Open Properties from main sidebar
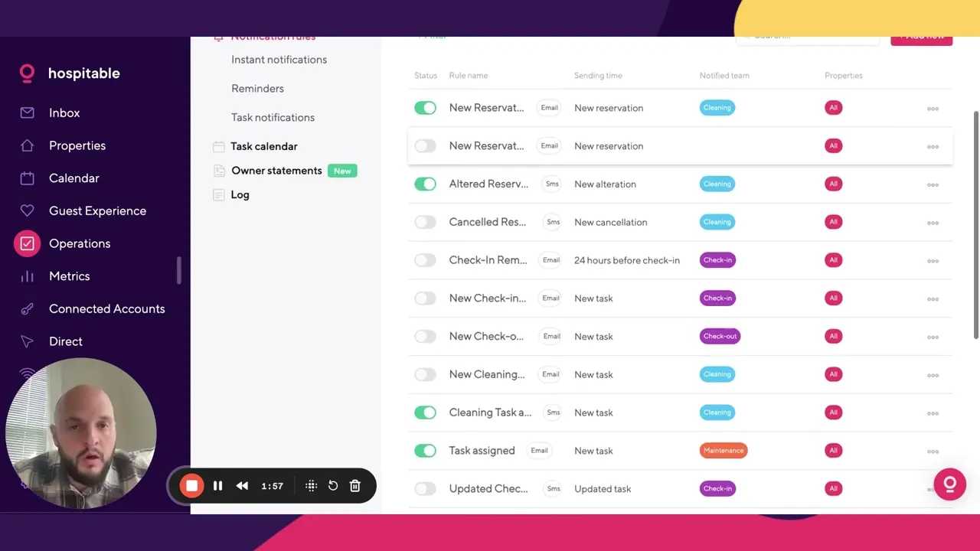Viewport: 980px width, 551px height. [77, 145]
